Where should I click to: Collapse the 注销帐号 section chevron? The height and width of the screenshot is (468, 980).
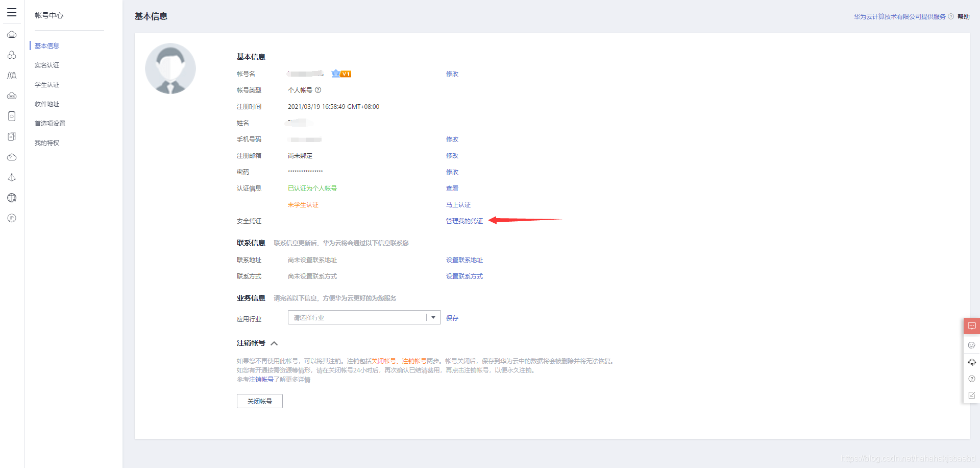[x=274, y=343]
